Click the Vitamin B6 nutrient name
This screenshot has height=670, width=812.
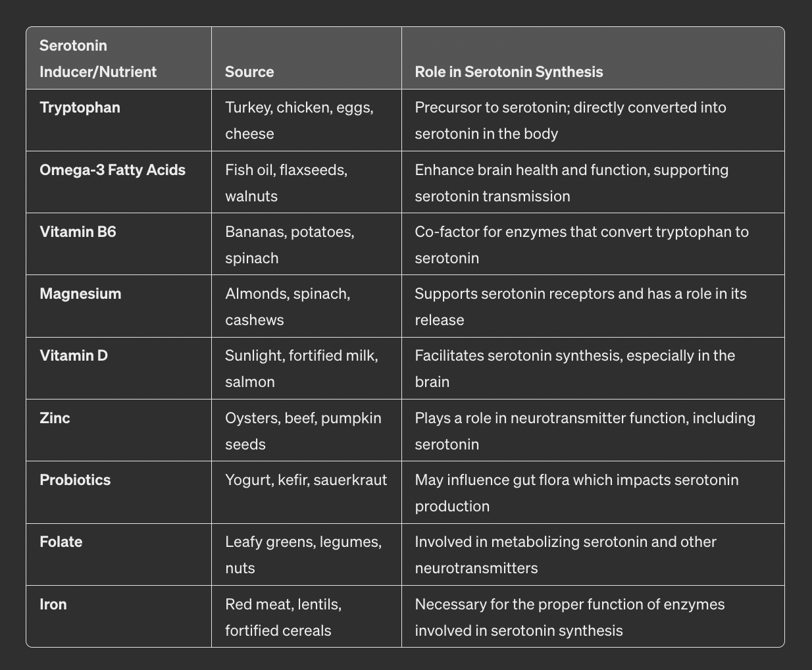(78, 232)
